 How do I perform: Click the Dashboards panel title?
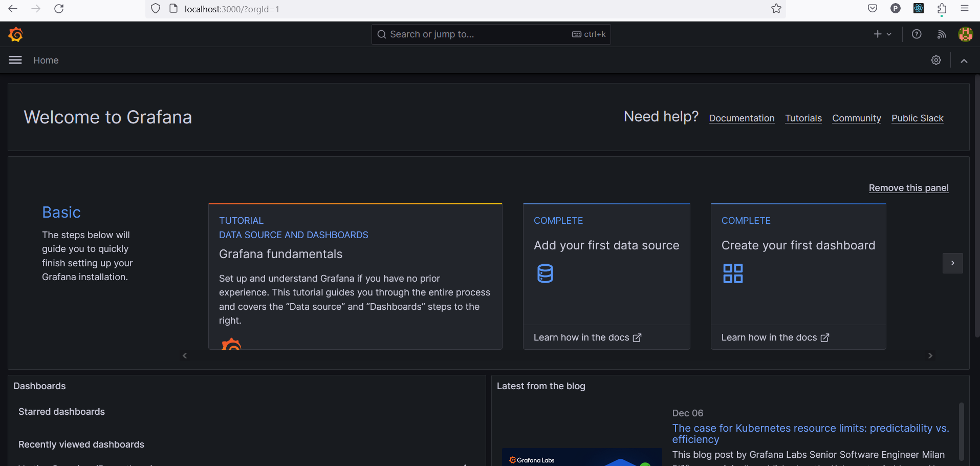(x=39, y=386)
